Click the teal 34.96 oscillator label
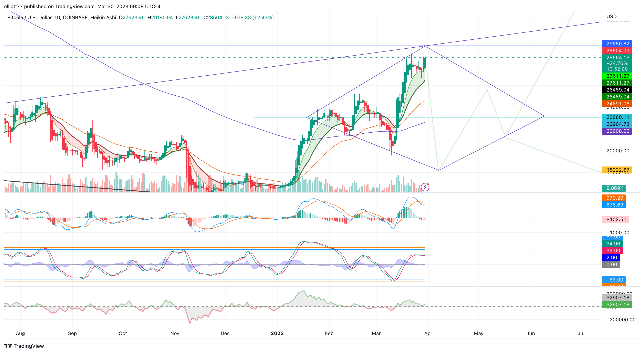The image size is (644, 353). 613,244
